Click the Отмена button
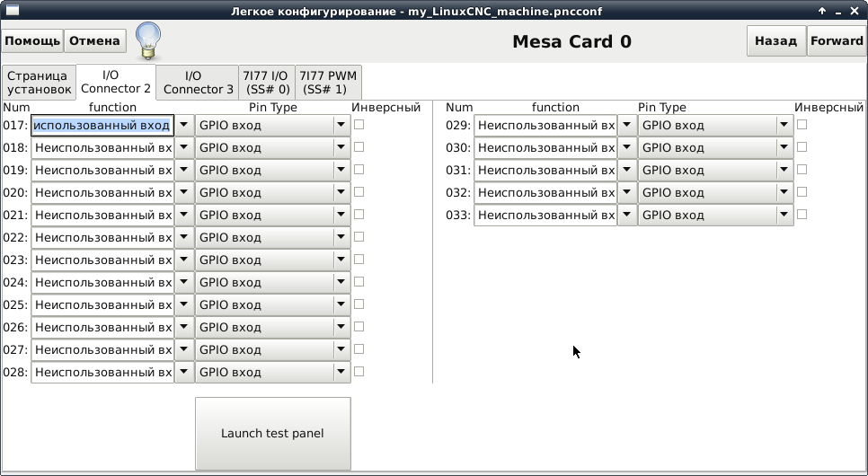 tap(94, 41)
